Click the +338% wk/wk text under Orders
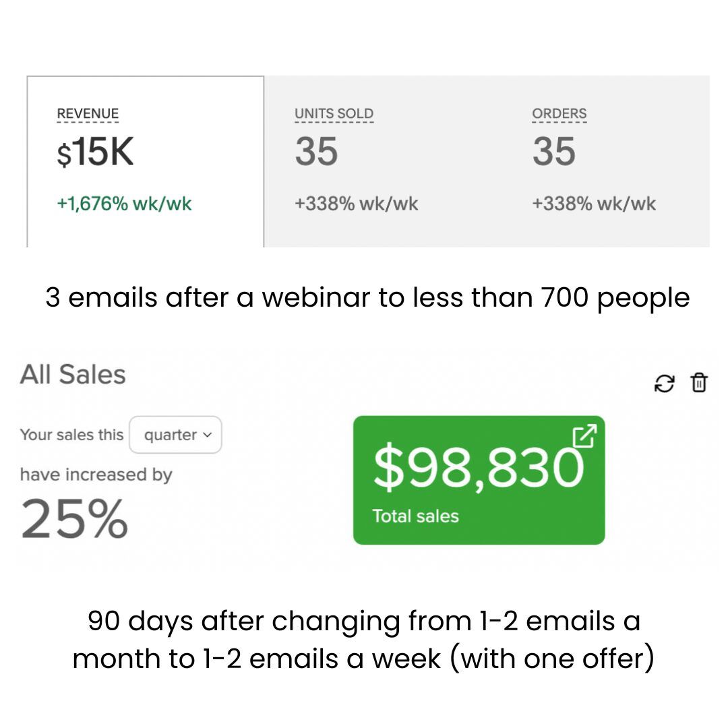 (594, 204)
